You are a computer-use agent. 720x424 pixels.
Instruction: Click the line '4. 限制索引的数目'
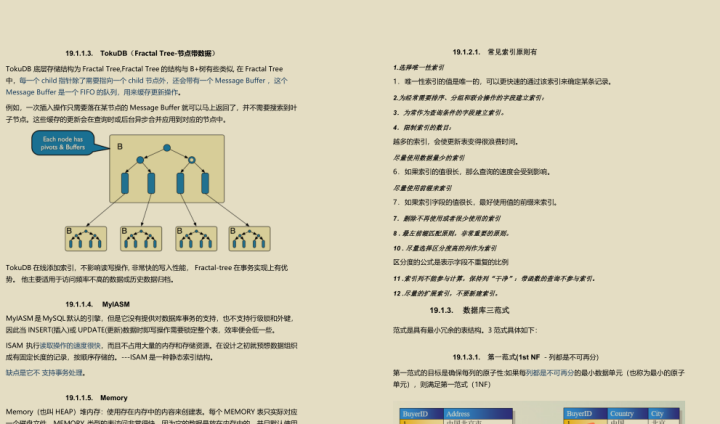[422, 127]
